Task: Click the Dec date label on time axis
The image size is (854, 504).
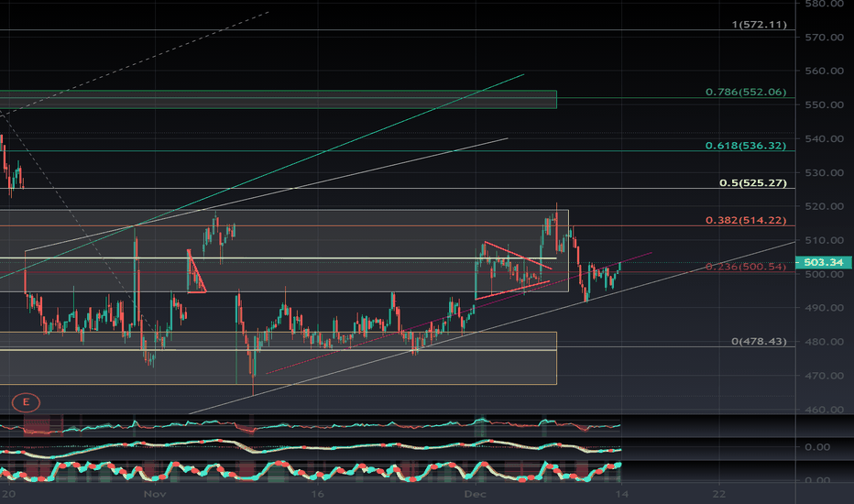Action: [x=475, y=494]
